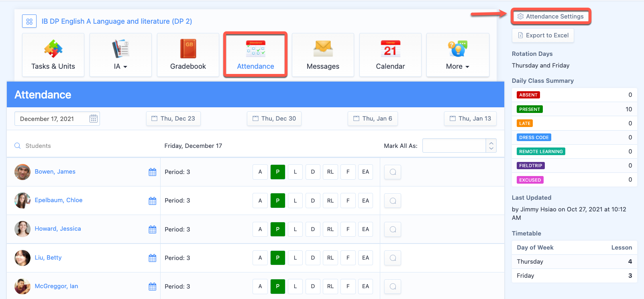This screenshot has height=299, width=644.
Task: Add comment for McGreggor, Ian attendance
Action: click(393, 287)
